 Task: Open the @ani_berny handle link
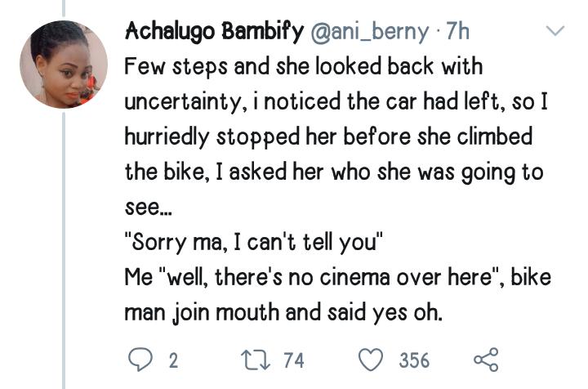pos(367,32)
